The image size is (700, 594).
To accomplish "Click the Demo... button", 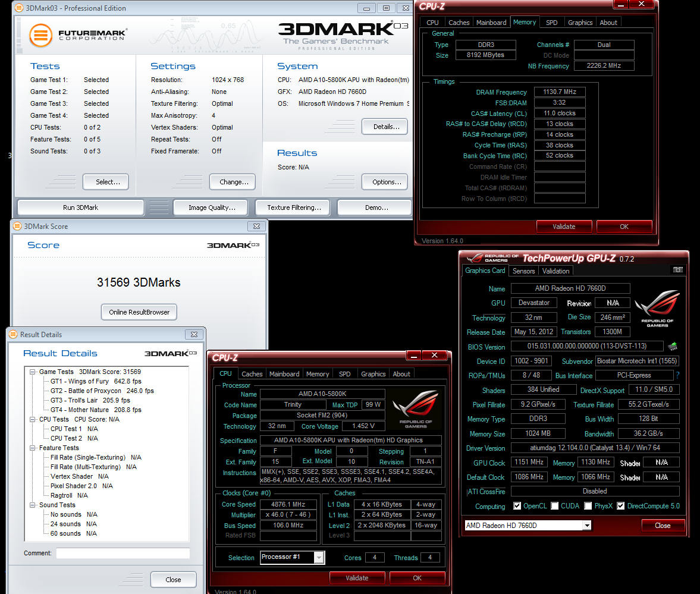I will tap(375, 208).
